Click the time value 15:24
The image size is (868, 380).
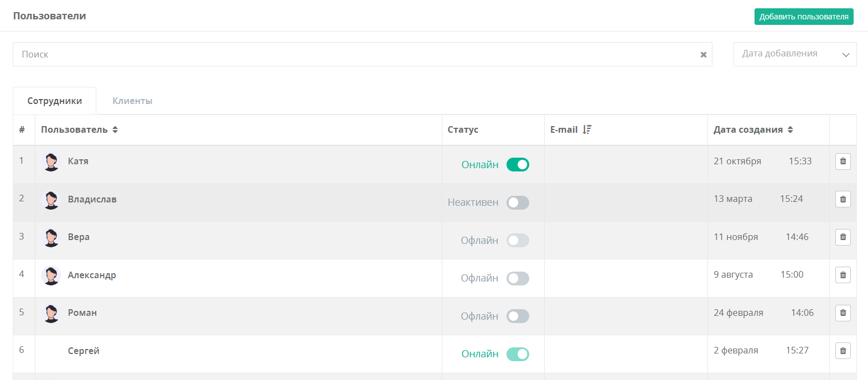pos(792,199)
